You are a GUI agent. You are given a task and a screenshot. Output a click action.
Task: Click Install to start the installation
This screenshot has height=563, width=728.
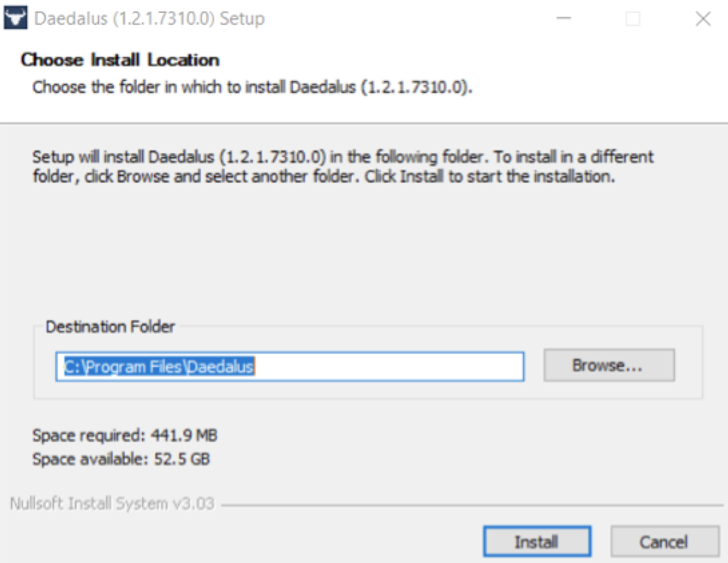pyautogui.click(x=537, y=542)
